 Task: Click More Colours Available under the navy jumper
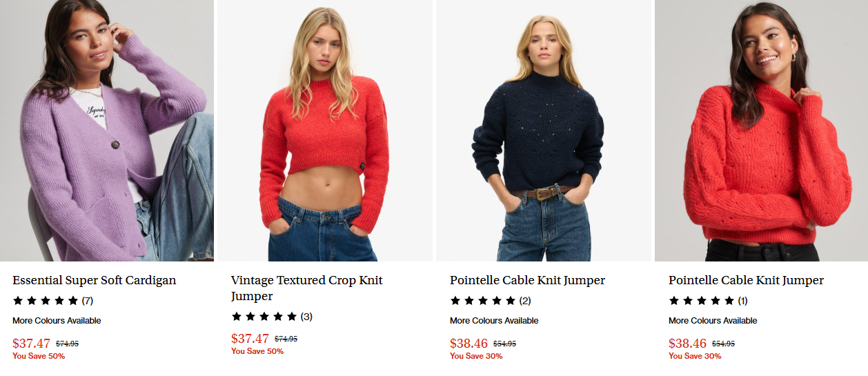click(494, 321)
